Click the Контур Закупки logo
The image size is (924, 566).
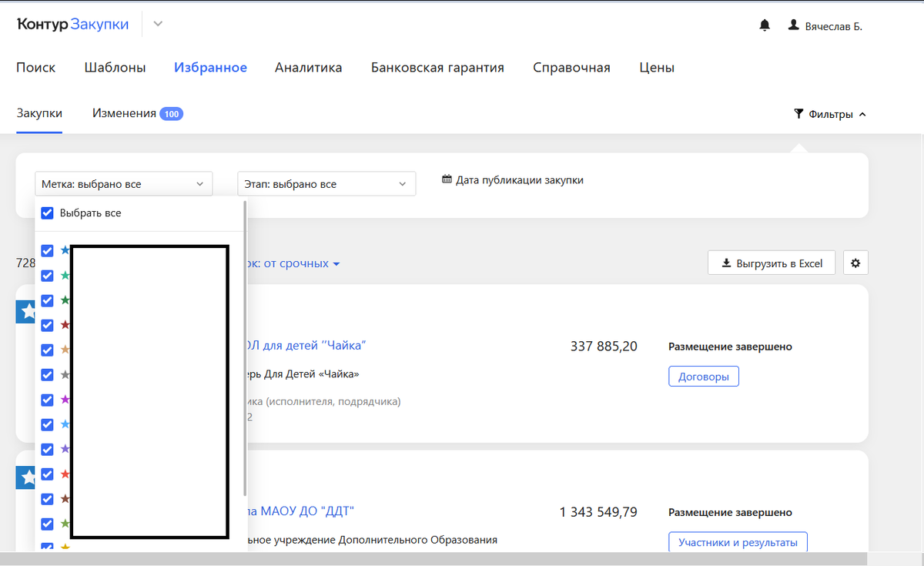tap(73, 25)
